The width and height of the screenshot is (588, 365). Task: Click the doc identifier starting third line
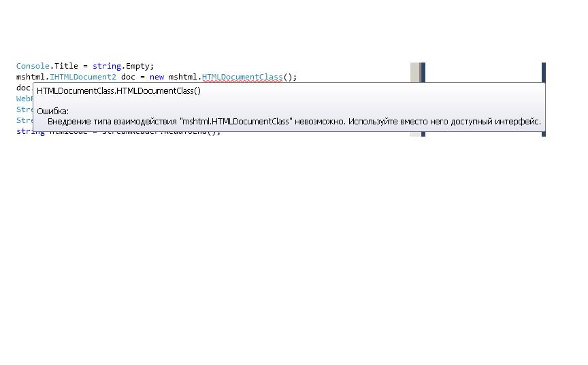[x=23, y=88]
